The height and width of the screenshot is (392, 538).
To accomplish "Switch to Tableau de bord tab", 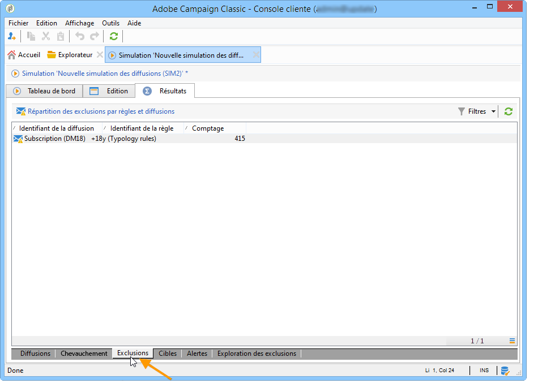I will [x=44, y=91].
